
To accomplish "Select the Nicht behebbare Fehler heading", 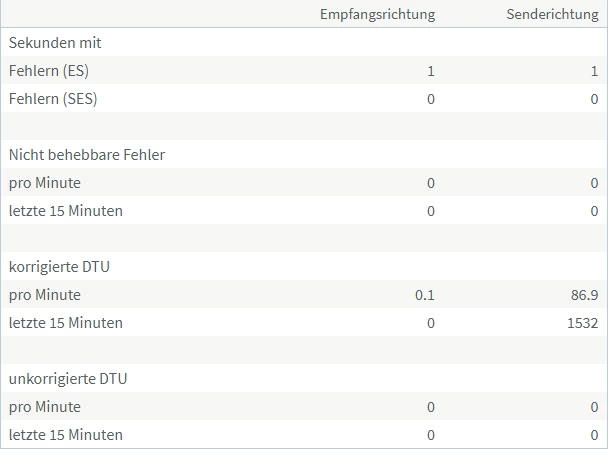I will click(x=87, y=155).
